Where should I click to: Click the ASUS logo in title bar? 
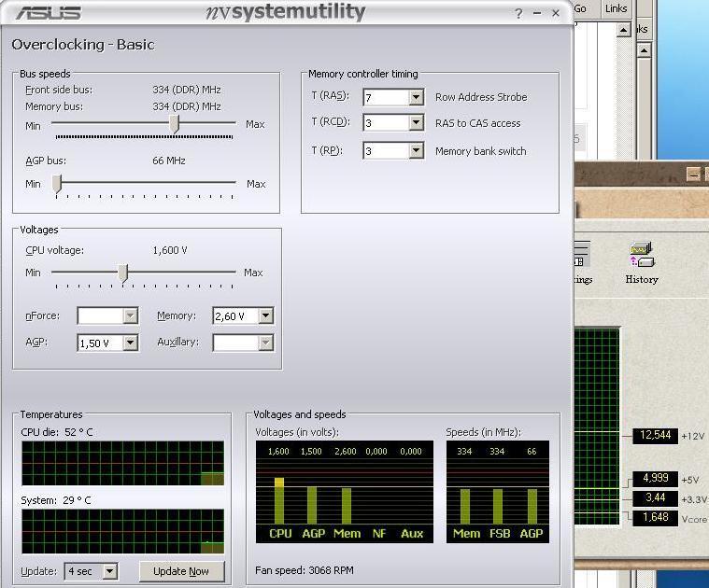pos(49,13)
